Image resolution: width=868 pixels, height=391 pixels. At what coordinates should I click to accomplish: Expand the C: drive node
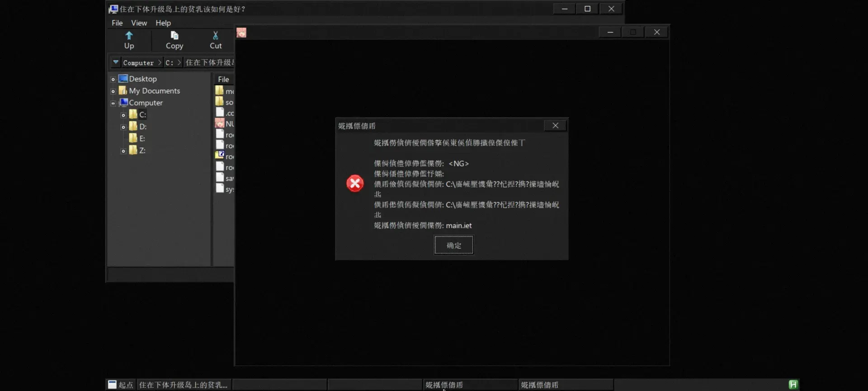pos(123,115)
